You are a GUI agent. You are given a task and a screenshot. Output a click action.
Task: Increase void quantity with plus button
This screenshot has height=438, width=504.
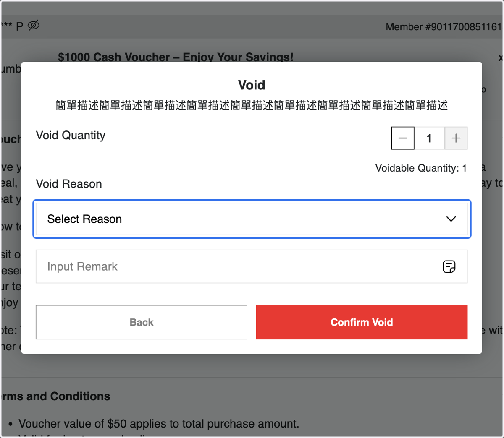456,138
